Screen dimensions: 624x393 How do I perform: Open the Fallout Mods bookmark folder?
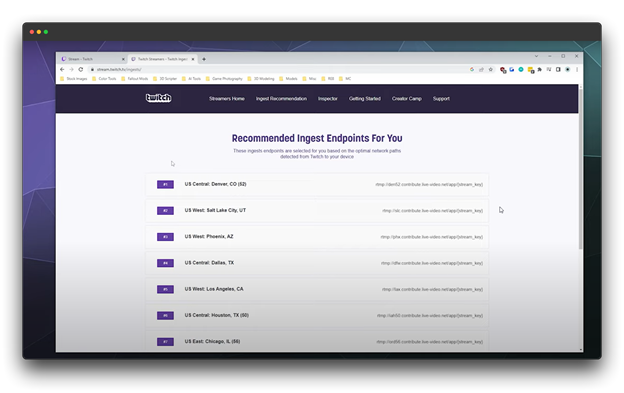pos(135,79)
